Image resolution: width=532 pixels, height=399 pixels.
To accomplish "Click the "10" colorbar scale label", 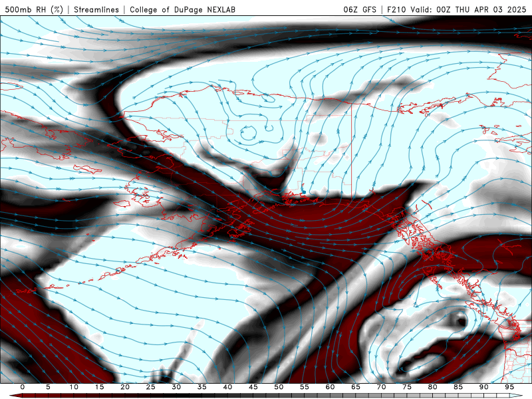I will click(x=74, y=387).
